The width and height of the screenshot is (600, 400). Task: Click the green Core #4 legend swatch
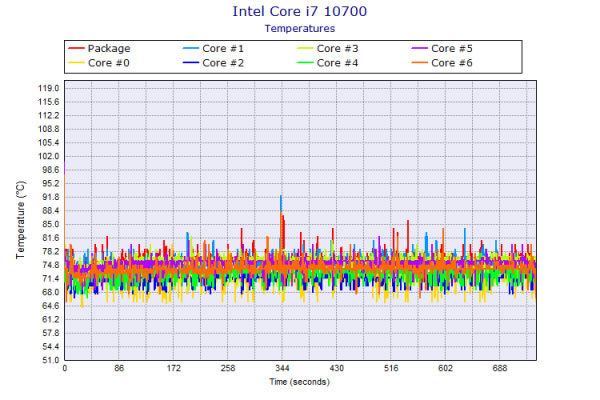point(305,62)
